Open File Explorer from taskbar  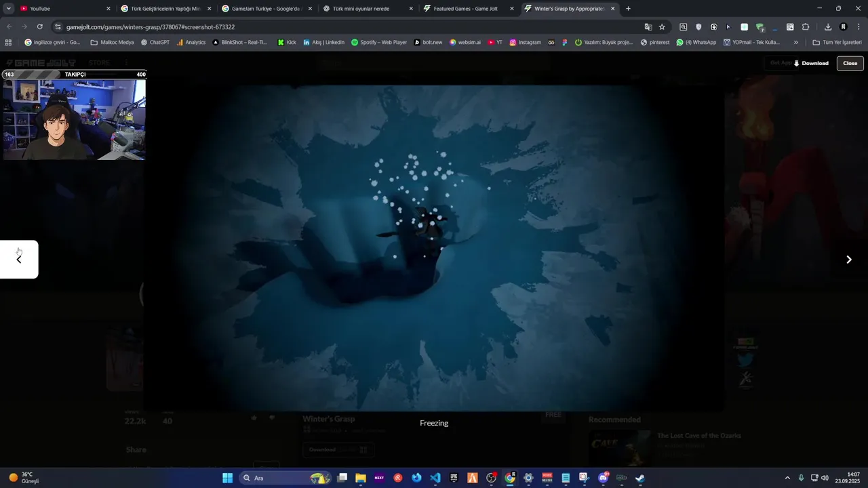pyautogui.click(x=361, y=478)
